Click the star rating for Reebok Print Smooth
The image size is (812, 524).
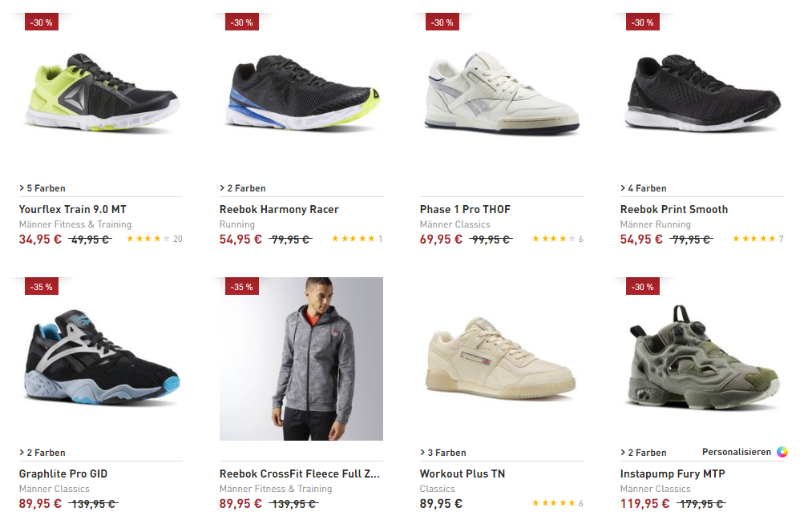(753, 239)
